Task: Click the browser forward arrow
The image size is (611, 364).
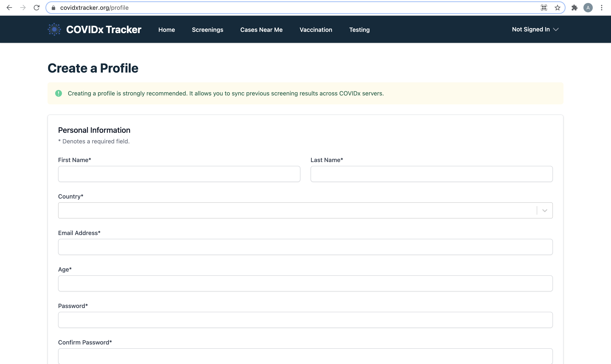Action: tap(23, 8)
